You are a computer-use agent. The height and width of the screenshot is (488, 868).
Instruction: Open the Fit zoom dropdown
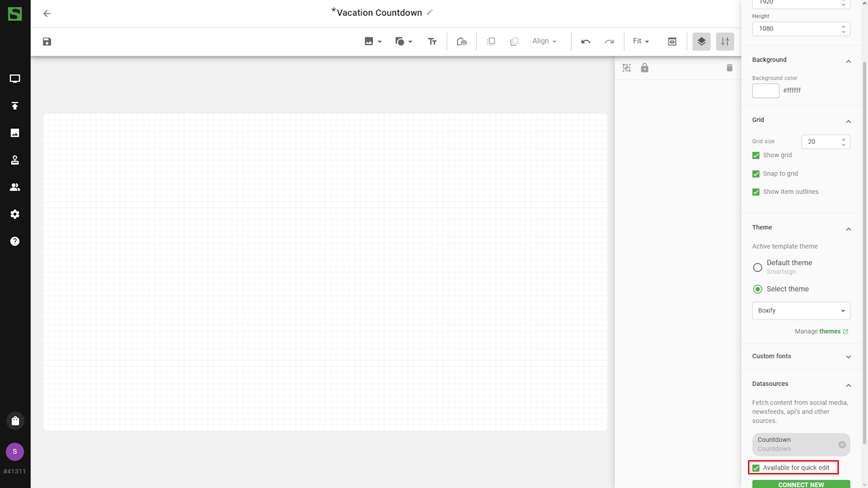641,41
